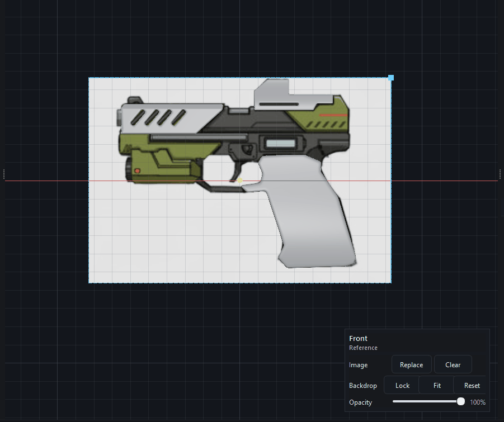
Task: Click the yellow origin point marker
Action: coord(240,181)
